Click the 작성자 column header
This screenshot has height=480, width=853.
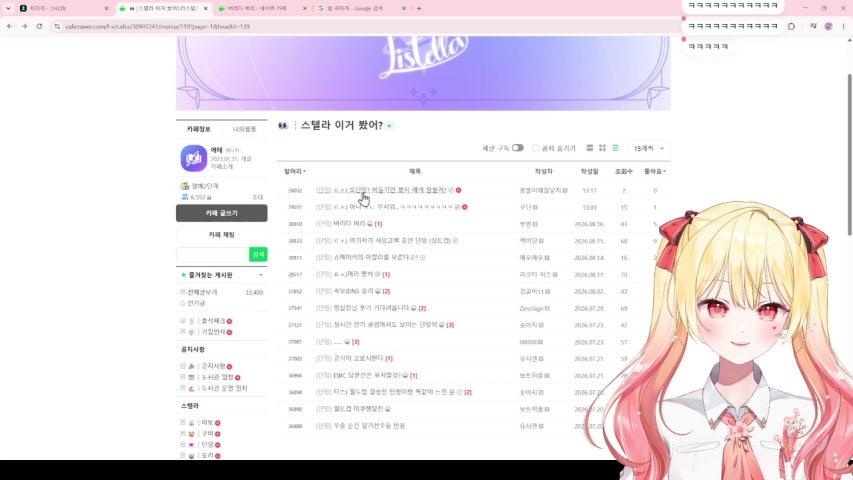543,171
